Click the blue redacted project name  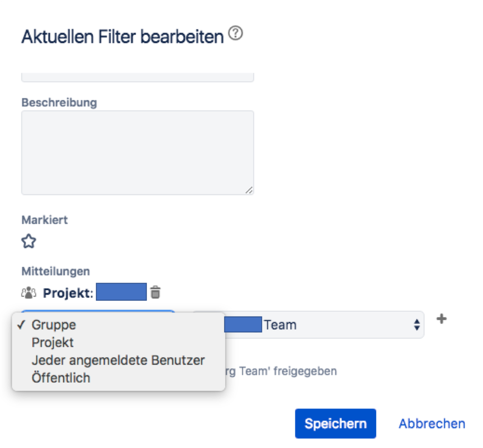[121, 292]
